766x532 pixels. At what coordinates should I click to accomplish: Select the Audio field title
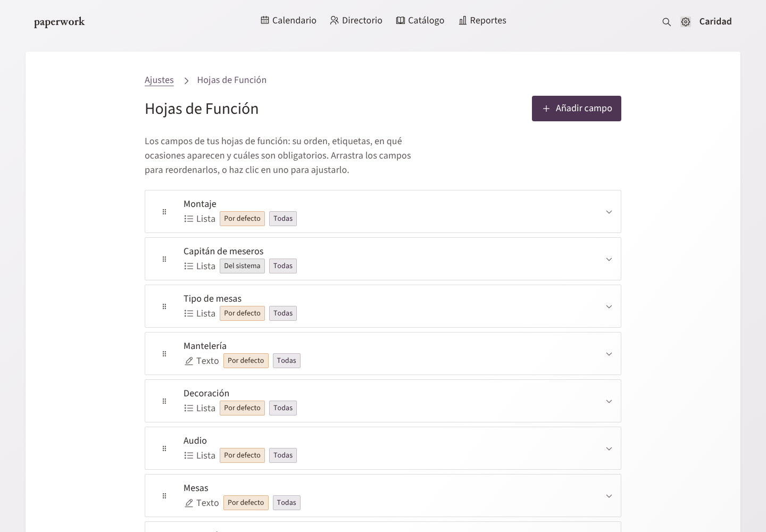(195, 440)
